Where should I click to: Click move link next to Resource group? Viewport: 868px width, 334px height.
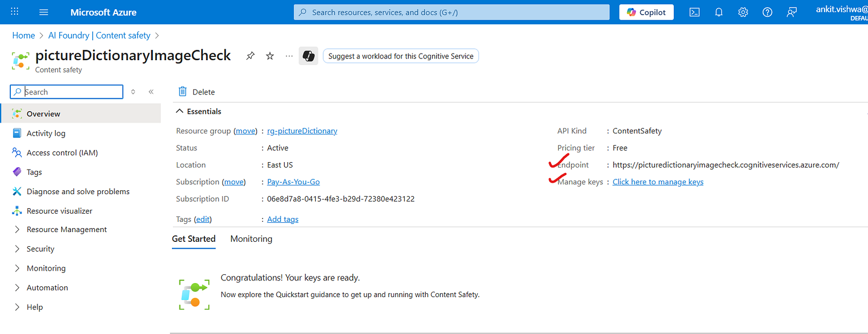[246, 131]
